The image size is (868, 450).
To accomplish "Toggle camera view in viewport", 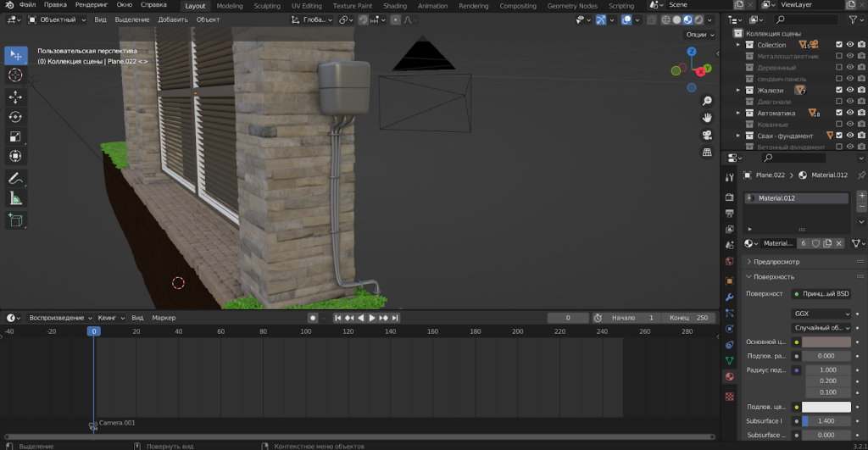I will tap(707, 135).
